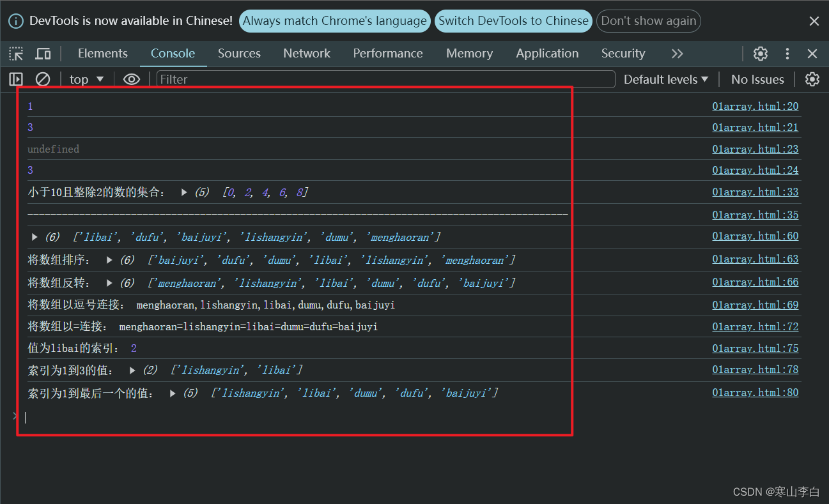Switch to the Network tab
The width and height of the screenshot is (829, 504).
(x=307, y=54)
